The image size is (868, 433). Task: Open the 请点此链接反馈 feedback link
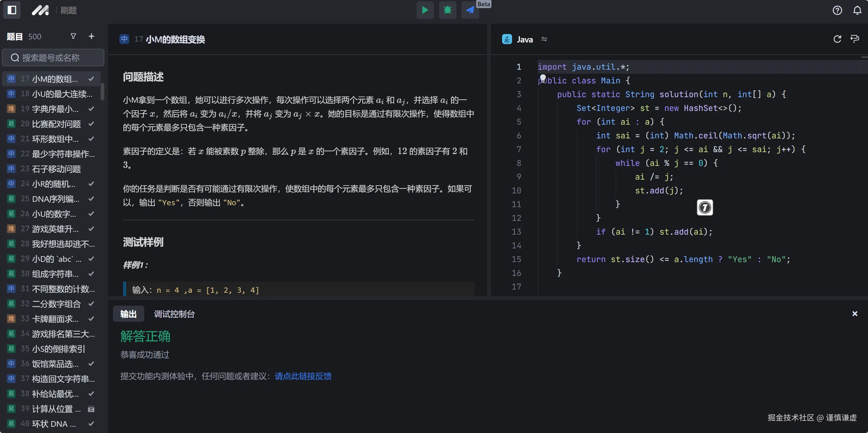point(303,376)
